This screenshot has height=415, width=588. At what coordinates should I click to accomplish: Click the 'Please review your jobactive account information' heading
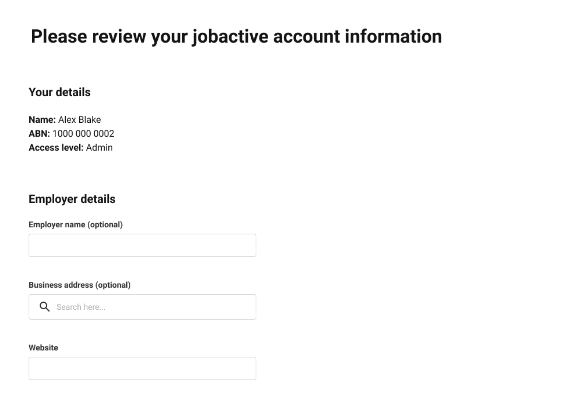[236, 37]
